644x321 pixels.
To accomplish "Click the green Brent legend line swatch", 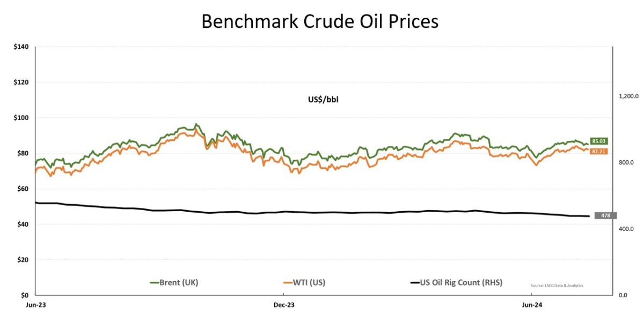I will point(156,282).
